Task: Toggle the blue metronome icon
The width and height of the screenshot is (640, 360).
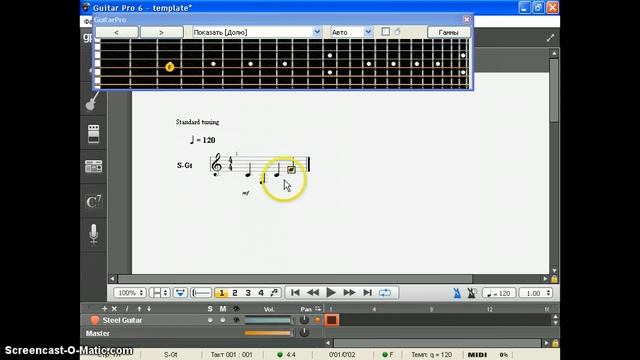Action: point(457,293)
